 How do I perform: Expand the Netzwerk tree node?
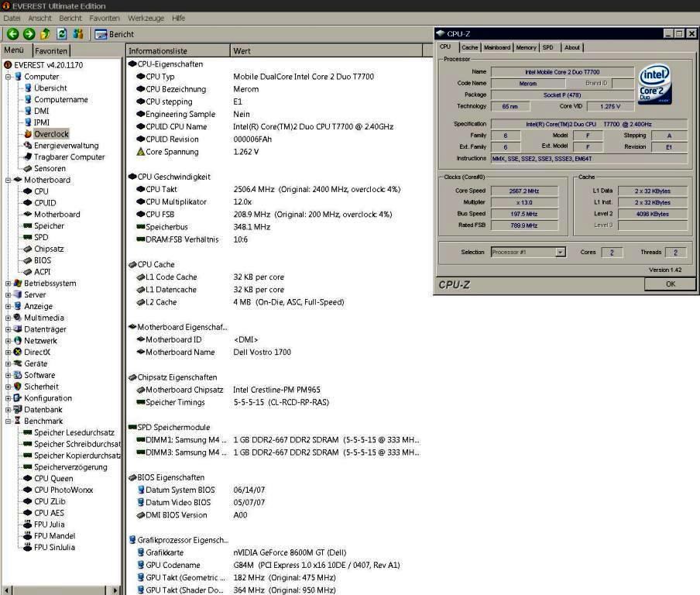point(8,341)
